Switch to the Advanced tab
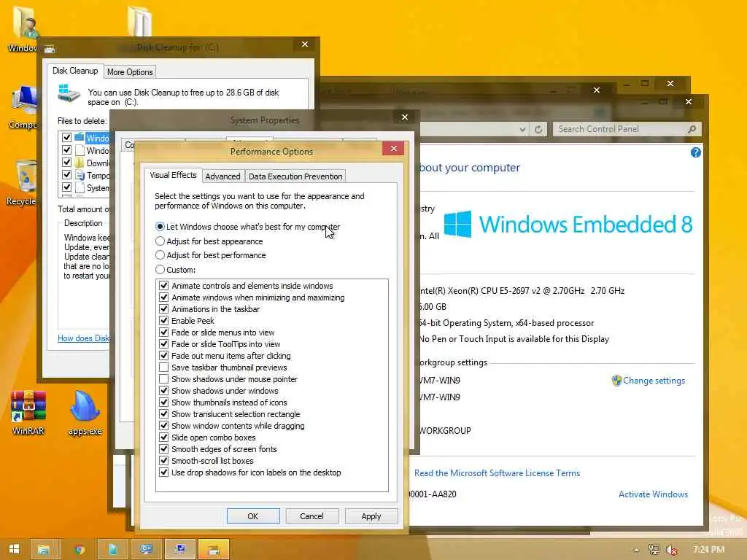Screen dimensions: 747x560 tap(222, 176)
